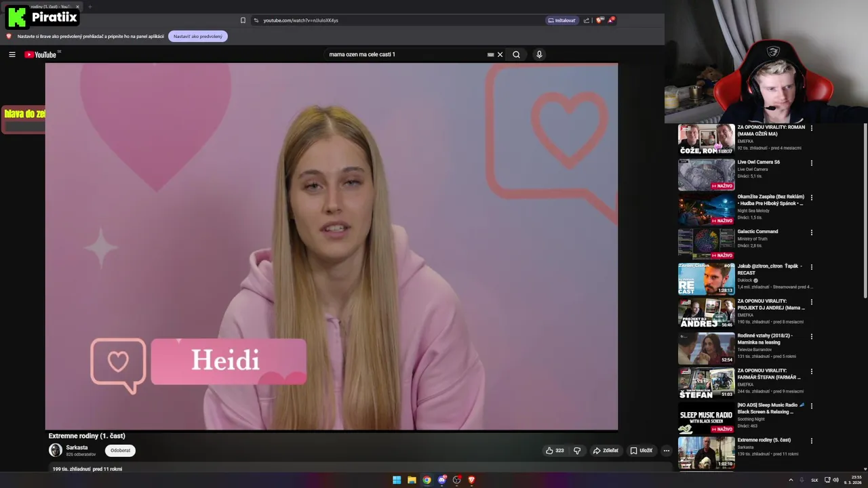Open the Sarkasta channel name link
Viewport: 868px width, 488px height.
pyautogui.click(x=77, y=447)
